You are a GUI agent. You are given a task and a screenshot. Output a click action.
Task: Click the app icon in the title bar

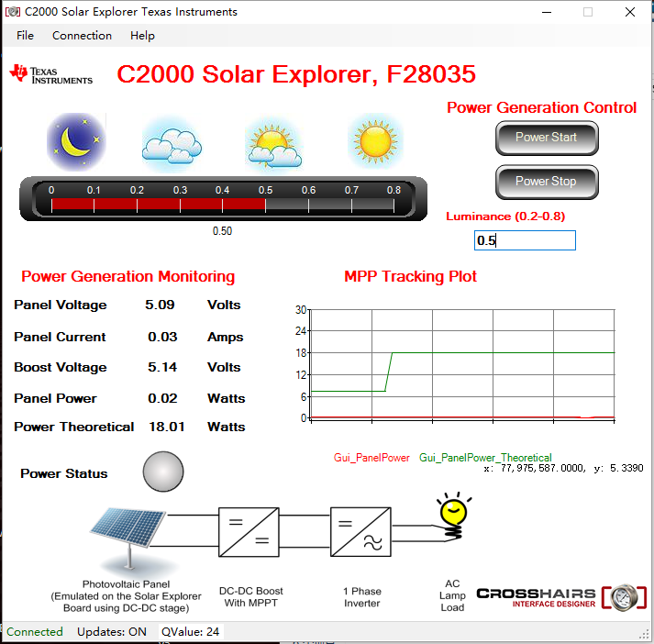click(13, 12)
